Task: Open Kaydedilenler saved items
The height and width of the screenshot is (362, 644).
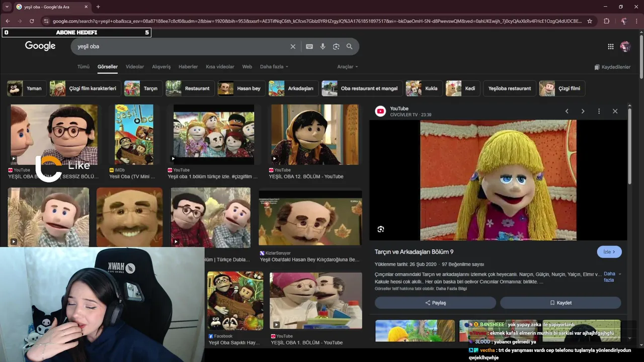Action: click(612, 67)
